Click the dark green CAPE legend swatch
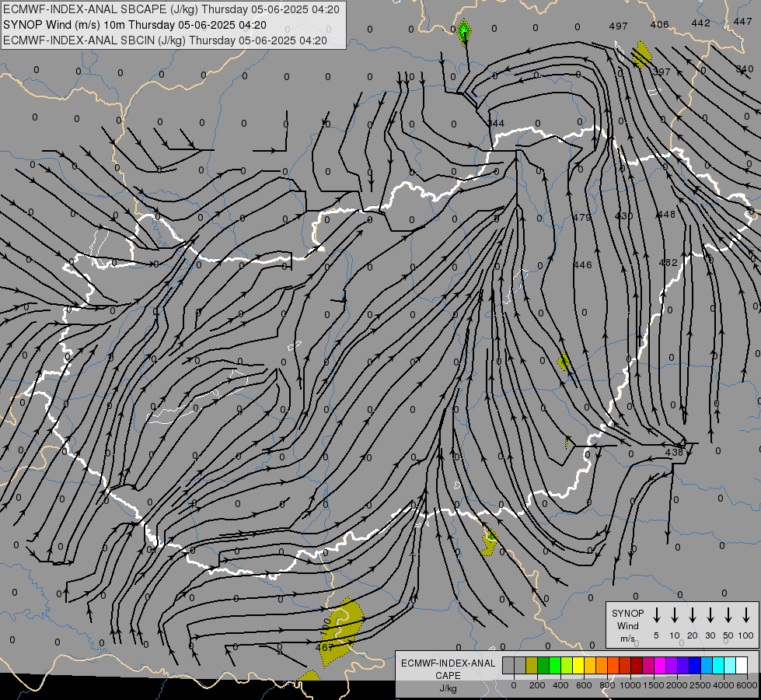Image resolution: width=761 pixels, height=700 pixels. click(x=543, y=665)
